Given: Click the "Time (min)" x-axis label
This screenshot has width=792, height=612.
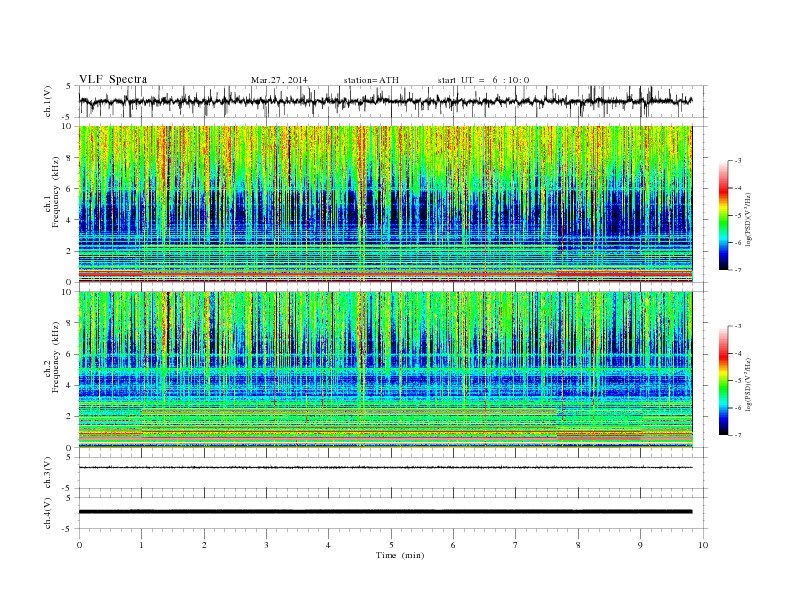Looking at the screenshot, I should coord(400,555).
